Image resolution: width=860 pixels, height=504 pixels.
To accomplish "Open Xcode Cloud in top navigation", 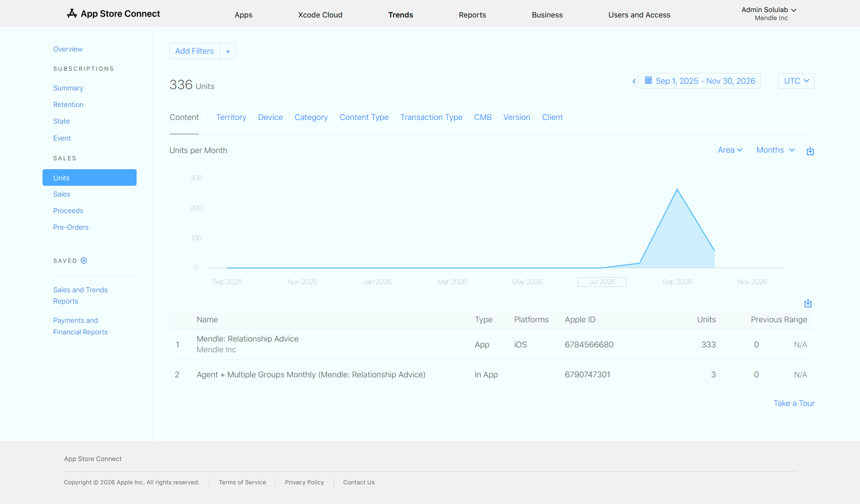I will [x=320, y=15].
